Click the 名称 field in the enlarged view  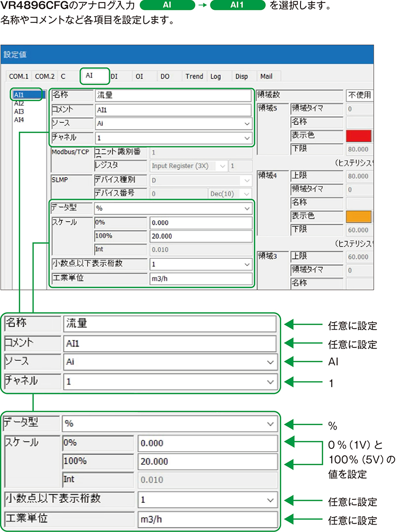point(170,324)
